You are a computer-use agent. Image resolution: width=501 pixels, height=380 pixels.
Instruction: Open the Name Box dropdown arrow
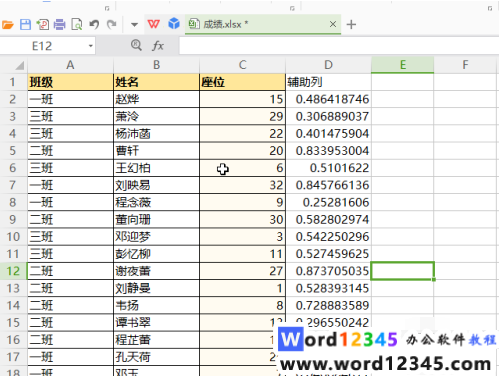pos(91,46)
